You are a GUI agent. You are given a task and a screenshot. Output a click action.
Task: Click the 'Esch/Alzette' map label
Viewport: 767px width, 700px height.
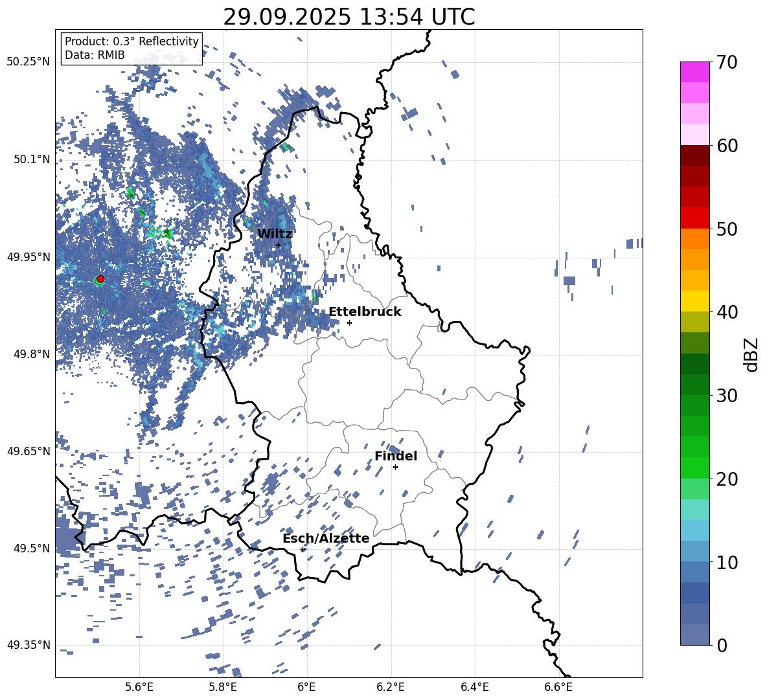click(326, 538)
